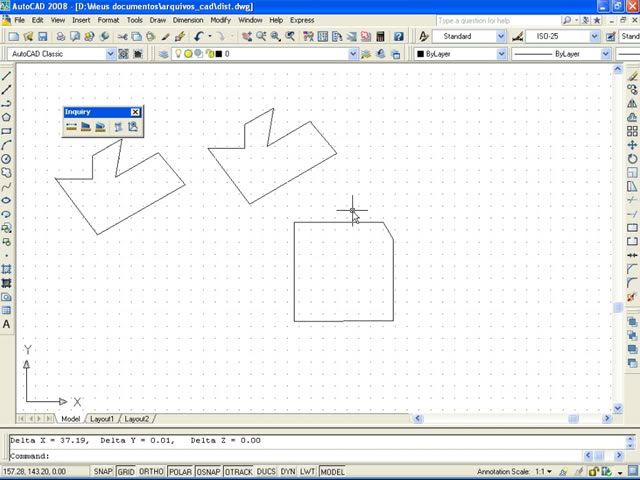Expand the Undo history dropdown arrow
640x480 pixels.
[210, 37]
